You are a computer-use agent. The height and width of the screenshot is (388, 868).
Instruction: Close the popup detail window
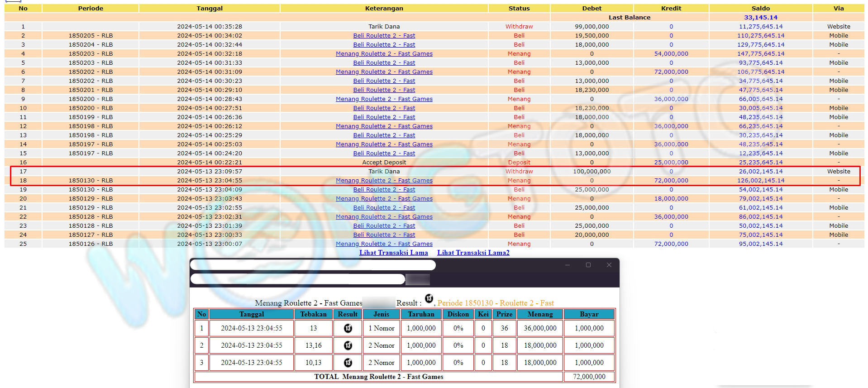coord(609,265)
